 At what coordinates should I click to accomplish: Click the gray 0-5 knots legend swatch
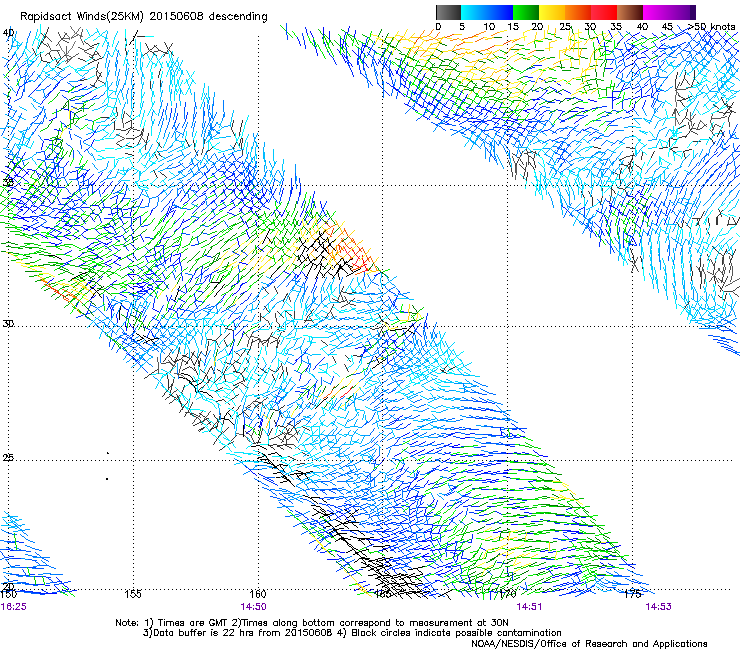(448, 12)
